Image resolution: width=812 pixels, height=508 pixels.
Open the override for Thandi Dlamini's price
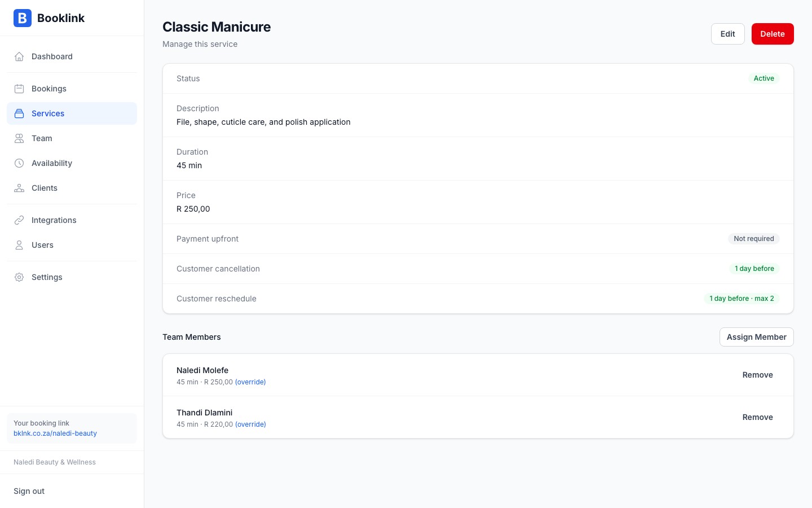(x=250, y=424)
